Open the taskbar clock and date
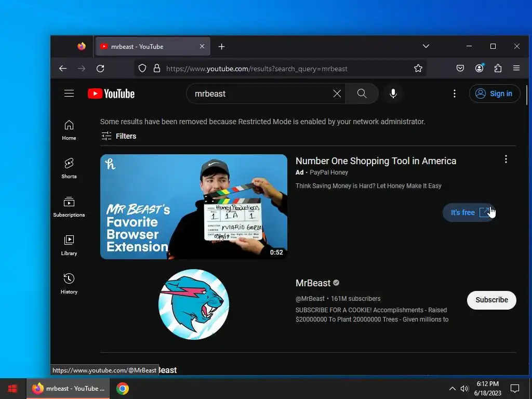The width and height of the screenshot is (532, 399). [x=487, y=389]
